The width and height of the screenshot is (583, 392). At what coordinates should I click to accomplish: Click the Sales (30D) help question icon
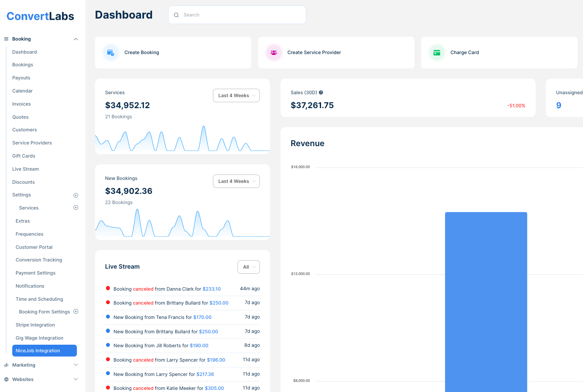[321, 93]
